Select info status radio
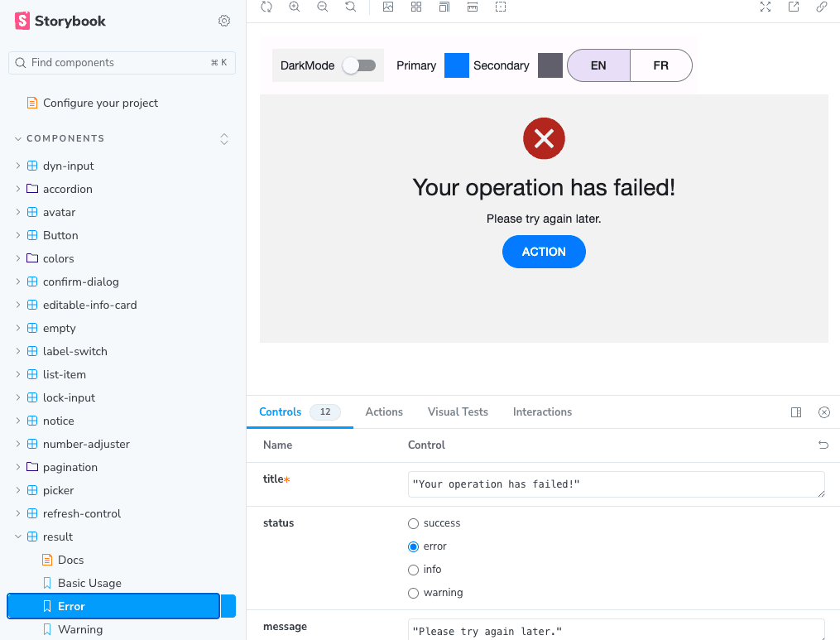Screen dimensions: 840x640 click(x=413, y=570)
